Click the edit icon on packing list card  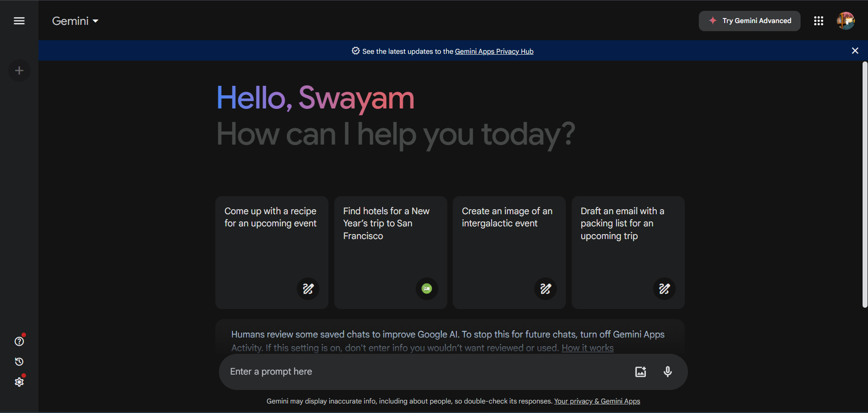tap(664, 289)
